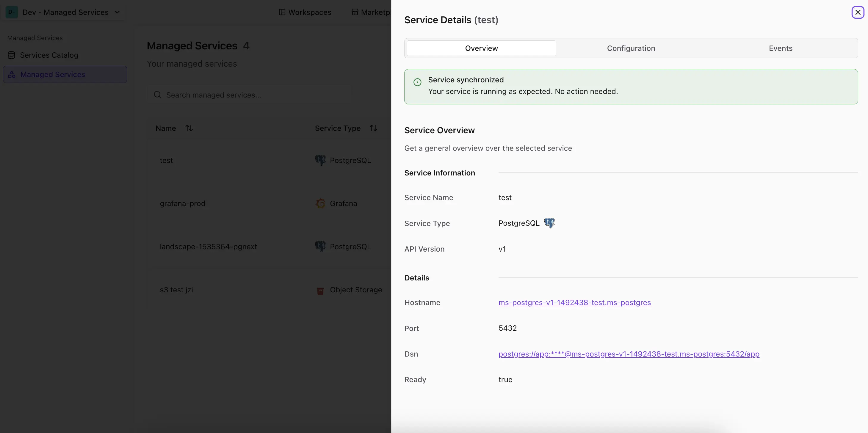Switch to the Events tab
The height and width of the screenshot is (433, 868).
(780, 48)
